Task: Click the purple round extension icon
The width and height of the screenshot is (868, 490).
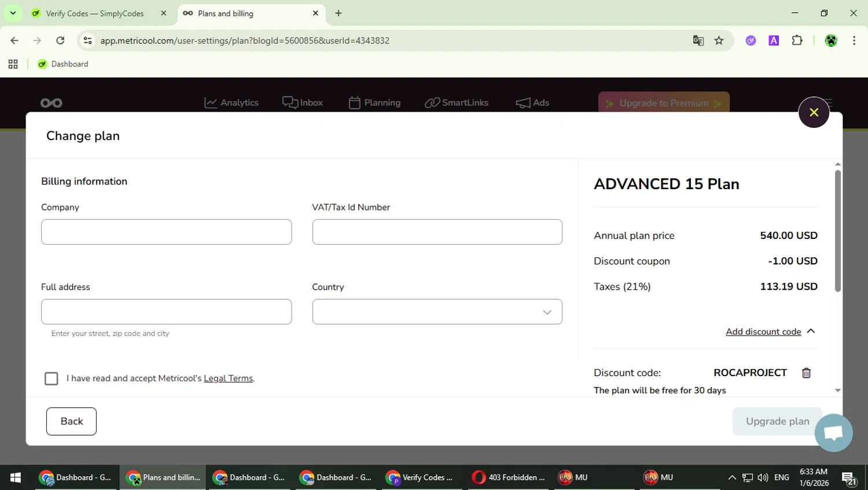Action: tap(751, 40)
